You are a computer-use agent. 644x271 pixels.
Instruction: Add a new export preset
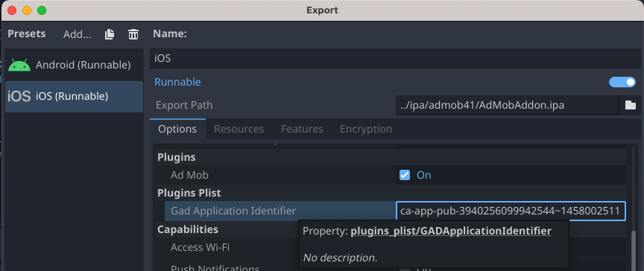[x=78, y=34]
